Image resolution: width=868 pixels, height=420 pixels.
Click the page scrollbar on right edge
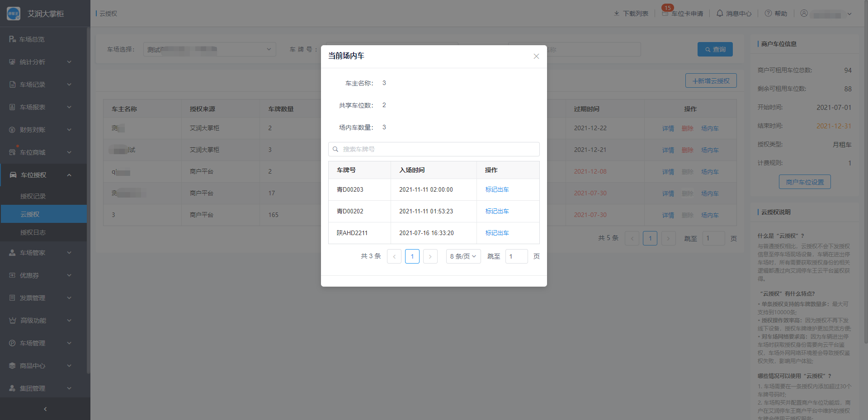pos(866,172)
